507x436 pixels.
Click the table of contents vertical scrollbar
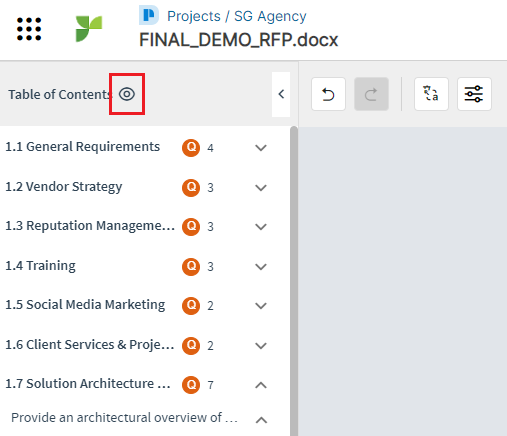pyautogui.click(x=294, y=281)
